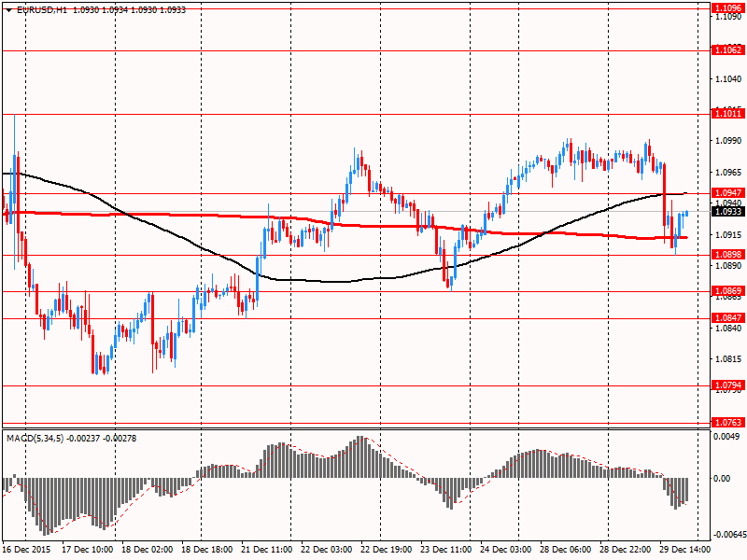Image resolution: width=747 pixels, height=560 pixels.
Task: Click the 28 Dec 06:00 time axis label
Action: click(566, 549)
